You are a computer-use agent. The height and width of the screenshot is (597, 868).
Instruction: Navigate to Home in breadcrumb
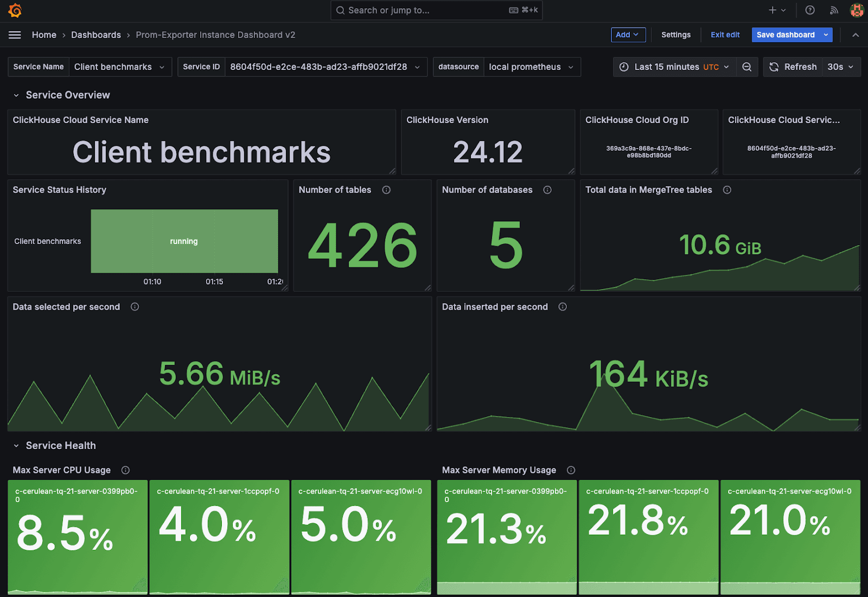(44, 35)
